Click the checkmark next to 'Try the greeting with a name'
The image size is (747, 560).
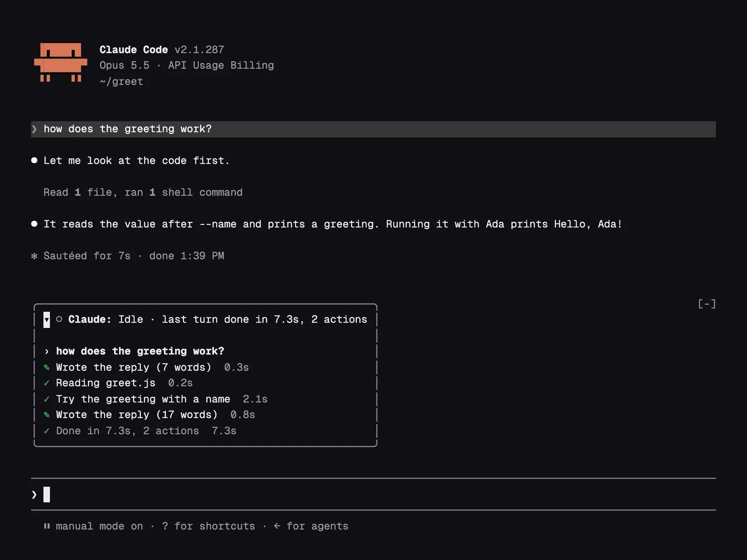[47, 399]
